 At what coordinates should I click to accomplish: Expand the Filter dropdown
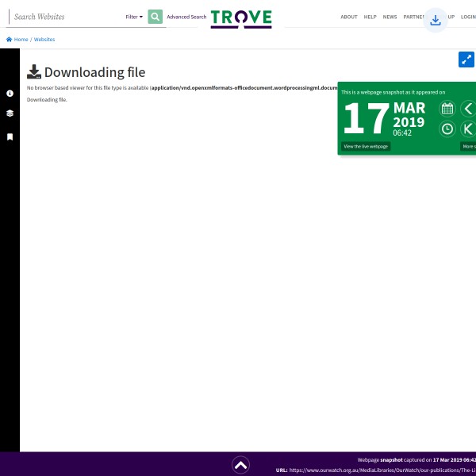pyautogui.click(x=134, y=17)
